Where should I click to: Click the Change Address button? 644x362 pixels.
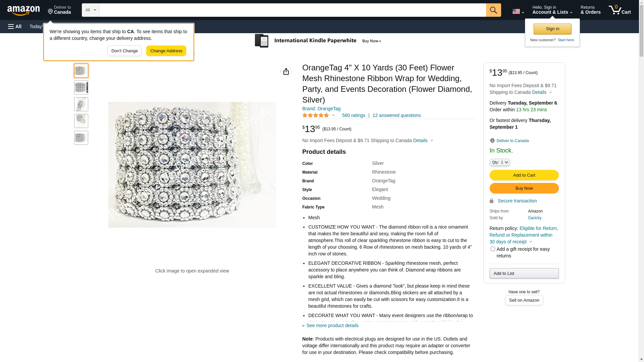pyautogui.click(x=166, y=51)
